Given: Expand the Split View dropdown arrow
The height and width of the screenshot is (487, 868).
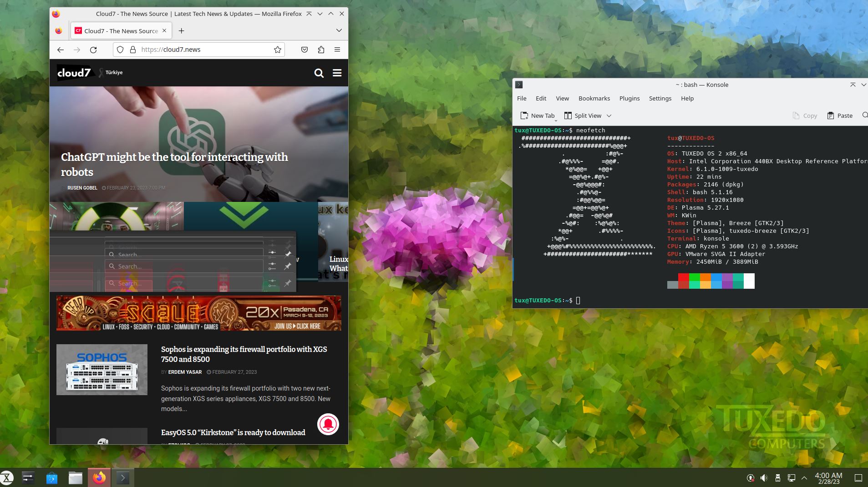Looking at the screenshot, I should pyautogui.click(x=609, y=115).
